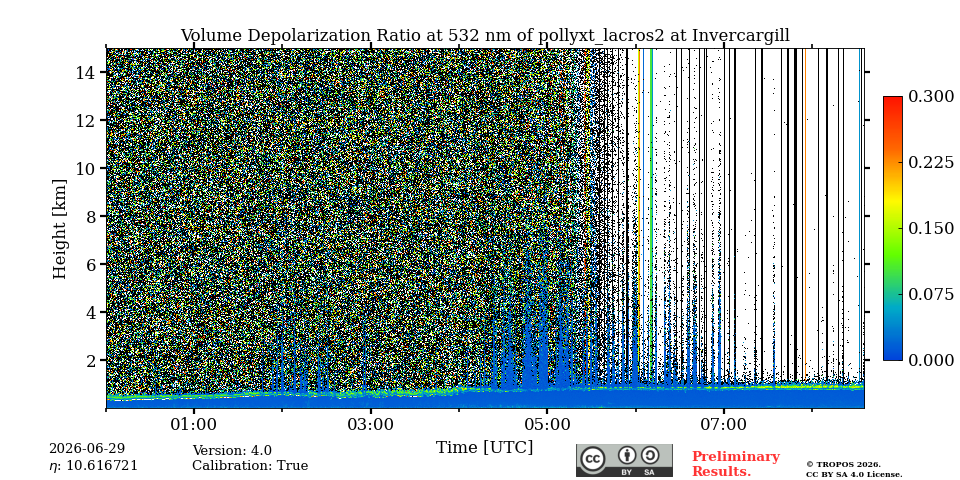Click the 05:00 time axis label
960x480 pixels.
point(547,424)
